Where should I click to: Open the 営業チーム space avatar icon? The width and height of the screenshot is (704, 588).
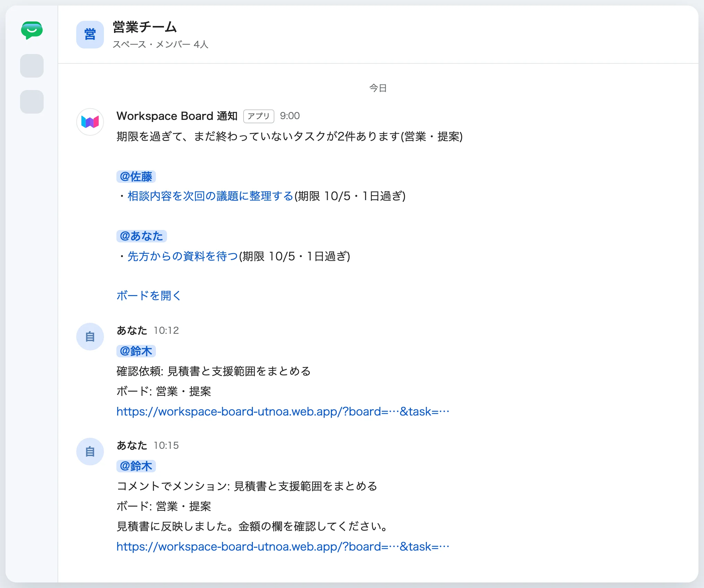tap(90, 35)
